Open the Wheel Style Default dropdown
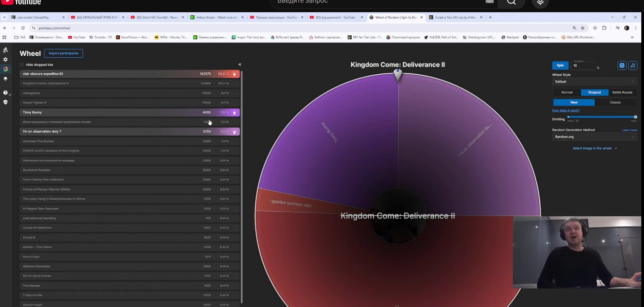The width and height of the screenshot is (644, 307). pos(594,82)
